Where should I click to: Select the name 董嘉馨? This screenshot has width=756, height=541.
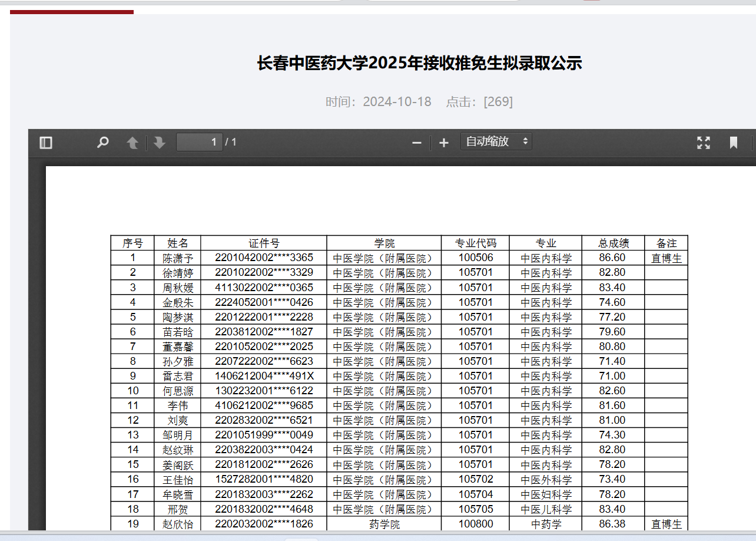tap(178, 347)
